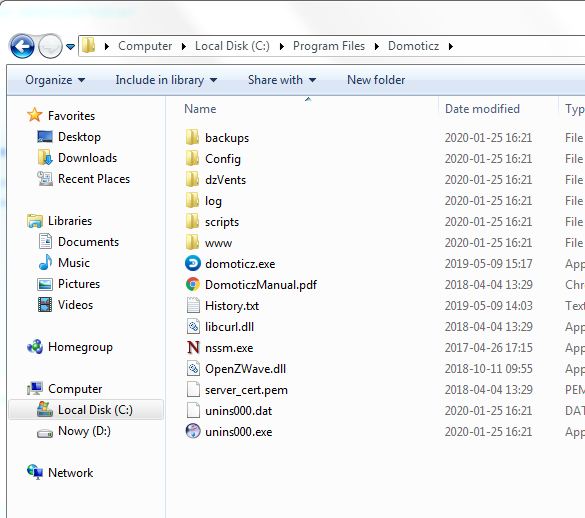
Task: Click the folder icon in address bar
Action: pos(88,46)
